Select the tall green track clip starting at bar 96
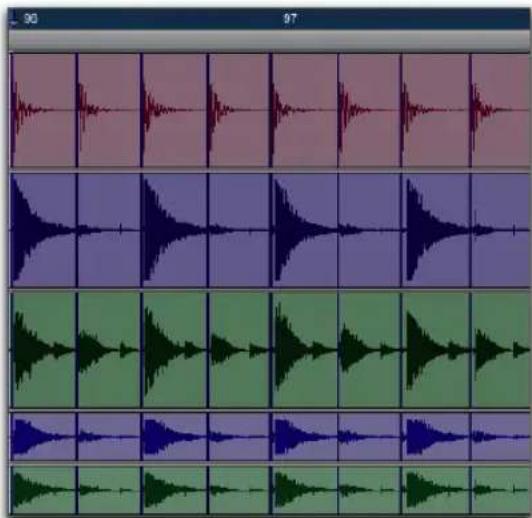Screen dimensions: 532x518 pos(43,350)
